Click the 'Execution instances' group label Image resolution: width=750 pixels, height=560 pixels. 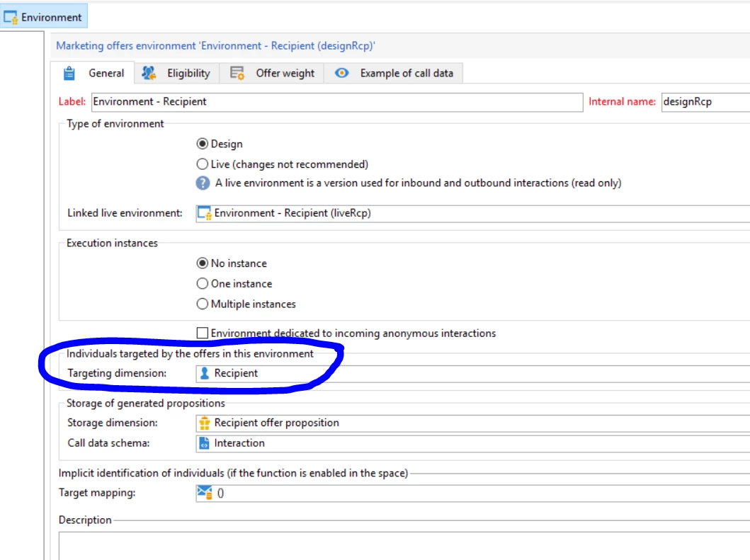tap(112, 243)
